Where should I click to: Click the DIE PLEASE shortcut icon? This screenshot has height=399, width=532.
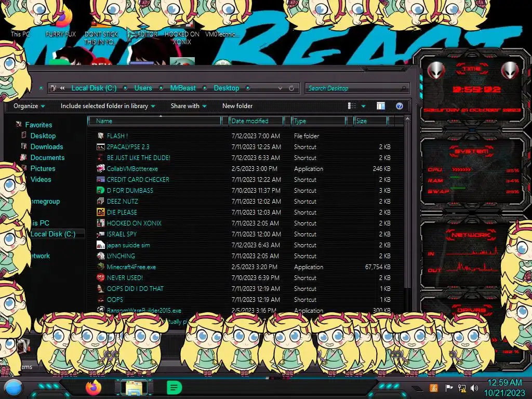[x=100, y=212]
